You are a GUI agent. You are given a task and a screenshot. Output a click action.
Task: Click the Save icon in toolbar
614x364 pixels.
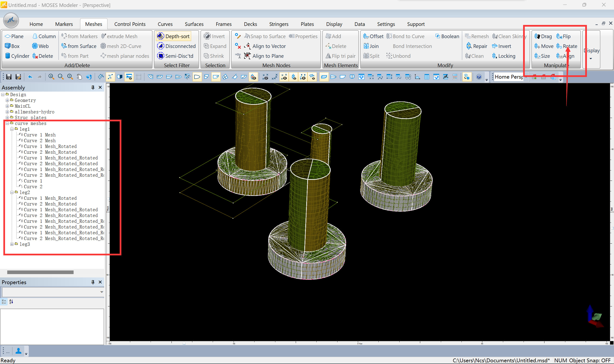pos(9,77)
